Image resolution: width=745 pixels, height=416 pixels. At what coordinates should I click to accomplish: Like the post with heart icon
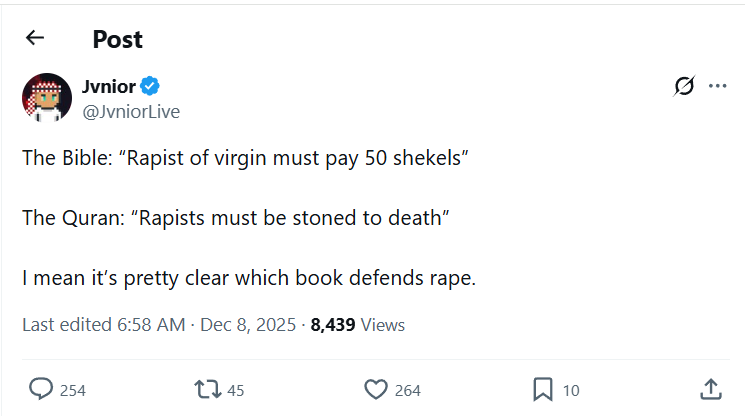375,389
